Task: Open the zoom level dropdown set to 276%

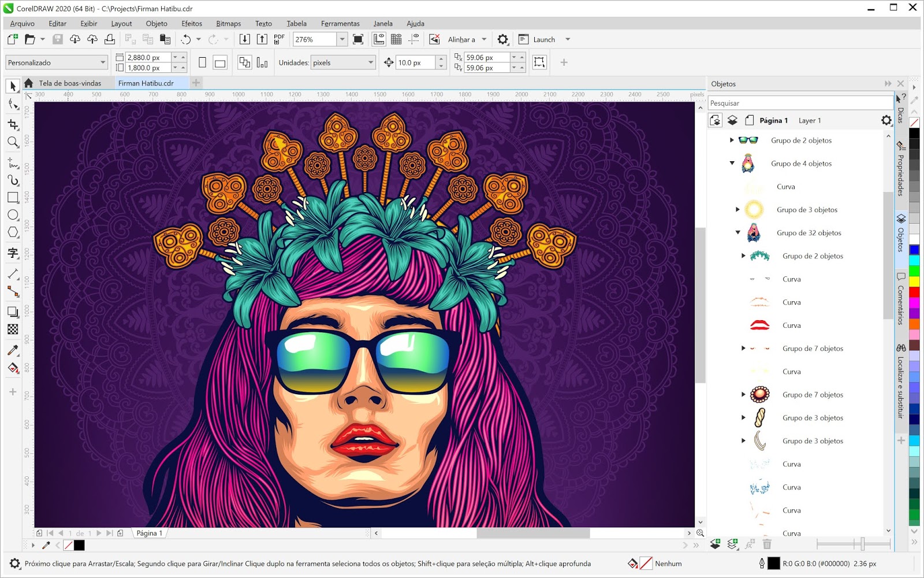Action: pos(341,39)
